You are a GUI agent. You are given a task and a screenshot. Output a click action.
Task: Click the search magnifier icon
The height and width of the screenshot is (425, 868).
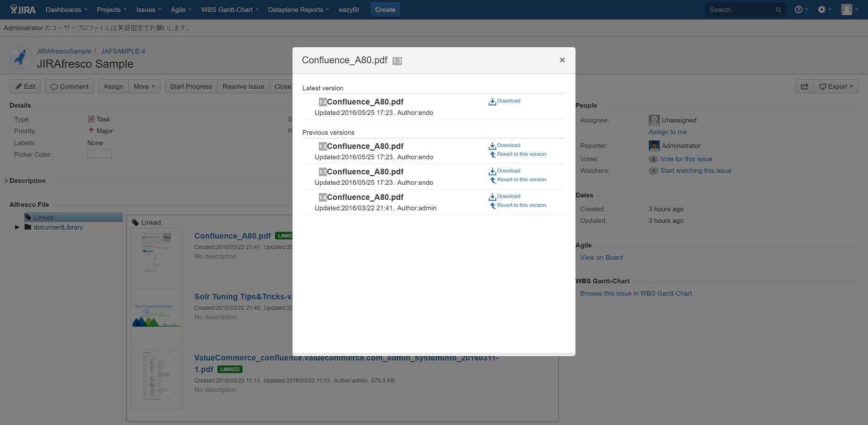(778, 10)
